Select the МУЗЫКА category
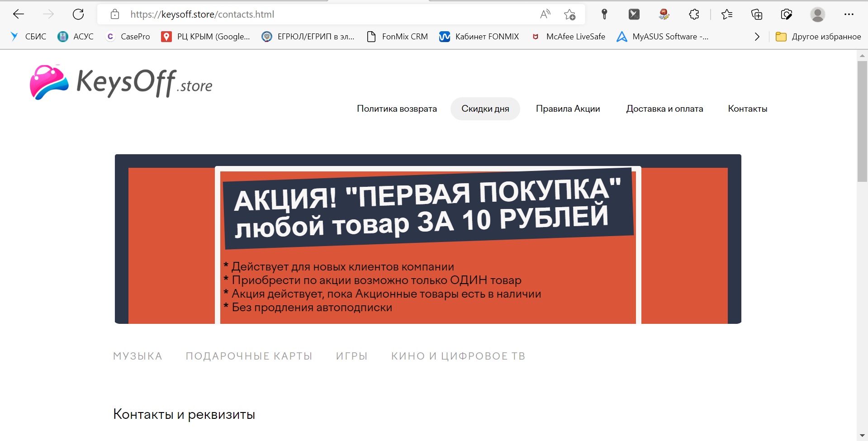The height and width of the screenshot is (441, 868). 138,356
